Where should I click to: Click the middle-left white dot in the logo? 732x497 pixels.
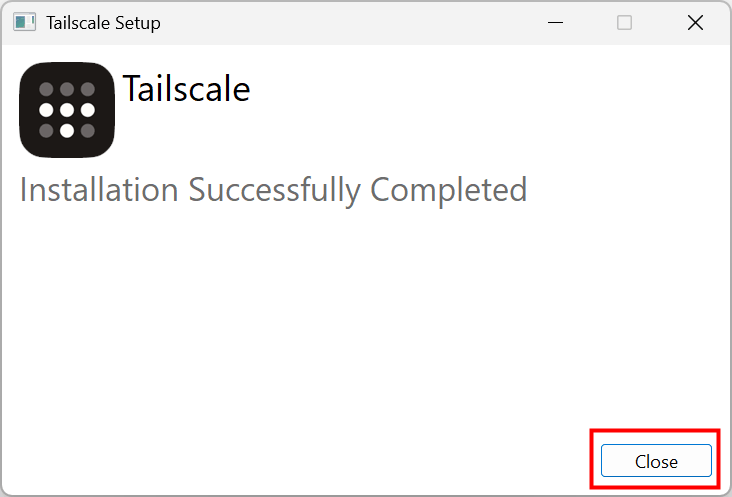(x=46, y=110)
